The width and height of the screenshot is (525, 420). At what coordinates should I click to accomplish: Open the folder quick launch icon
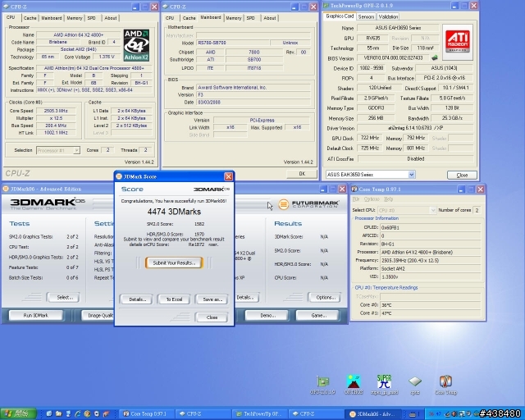click(58, 414)
